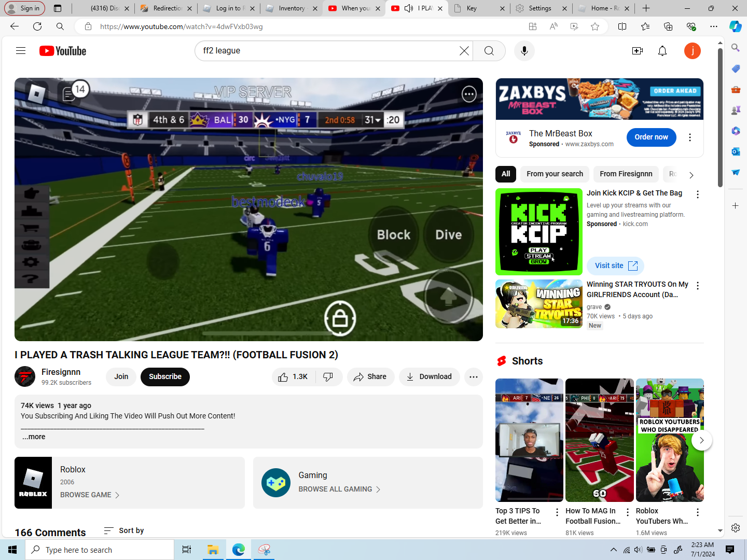This screenshot has width=747, height=560.
Task: Open Task View on the taskbar
Action: (187, 550)
